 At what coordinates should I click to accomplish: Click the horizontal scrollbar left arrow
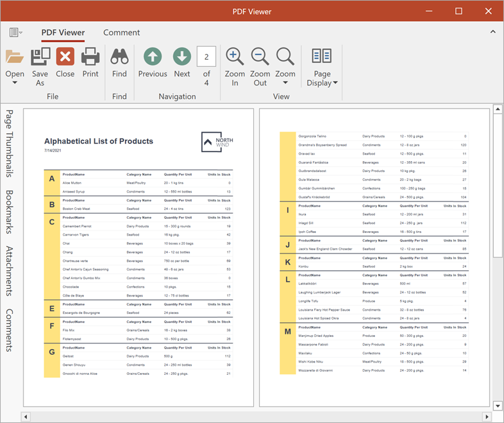pyautogui.click(x=26, y=417)
